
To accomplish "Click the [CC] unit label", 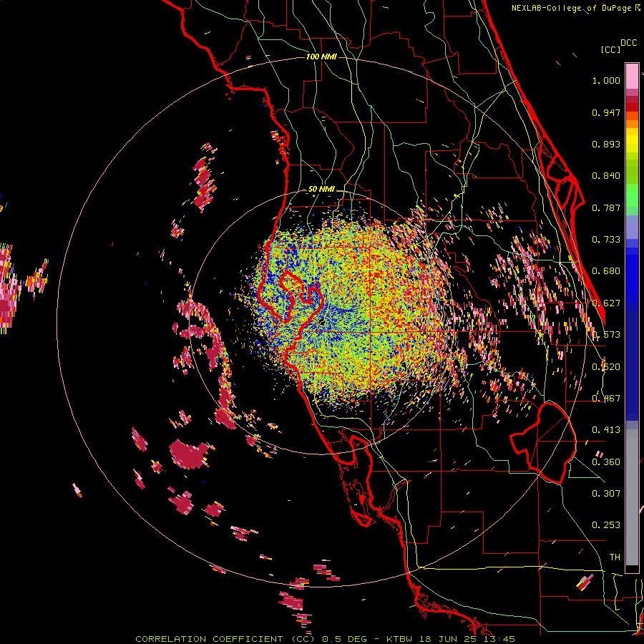I will pos(610,49).
